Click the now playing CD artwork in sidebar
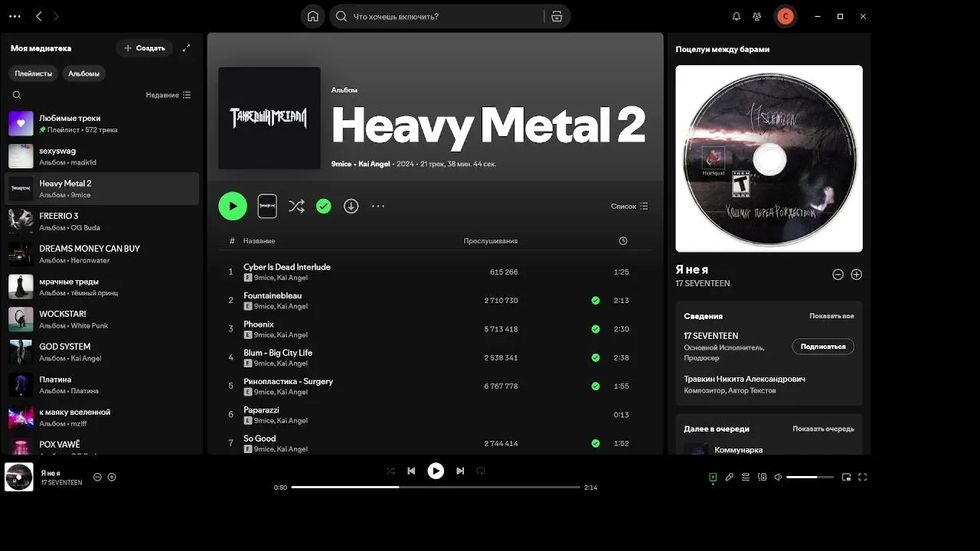This screenshot has width=980, height=551. point(769,158)
